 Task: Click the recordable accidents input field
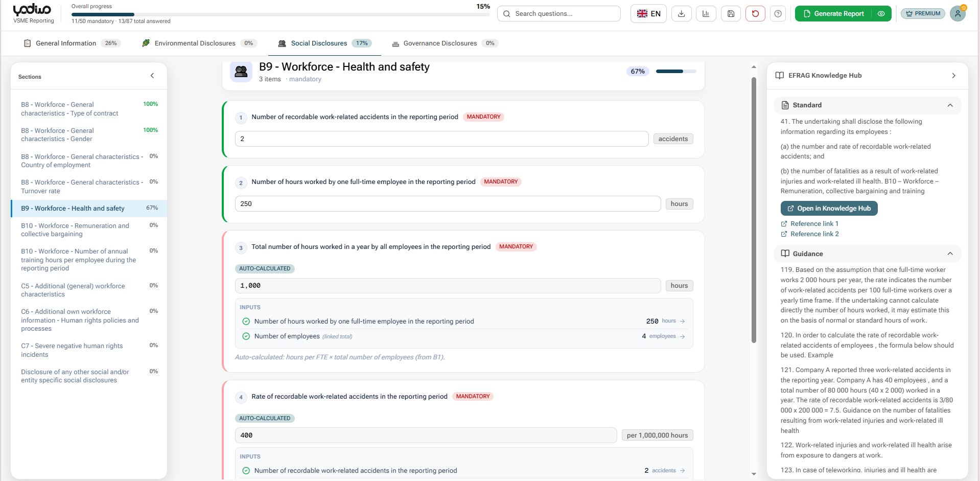[x=441, y=139]
